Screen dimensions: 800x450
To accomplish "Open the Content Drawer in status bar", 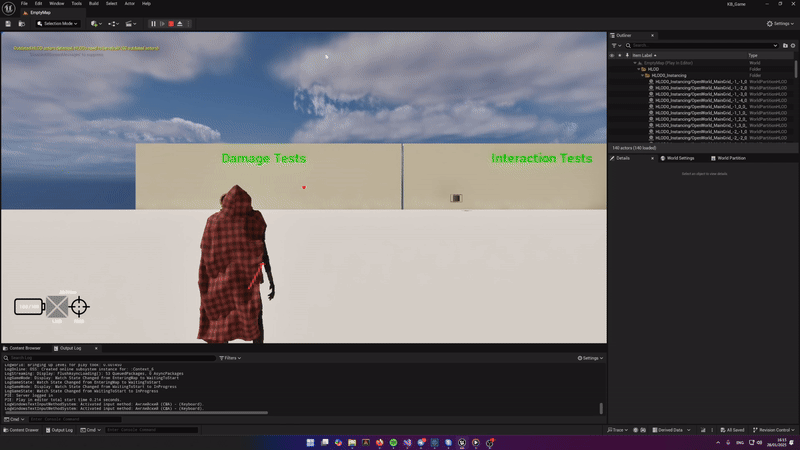I will click(24, 430).
